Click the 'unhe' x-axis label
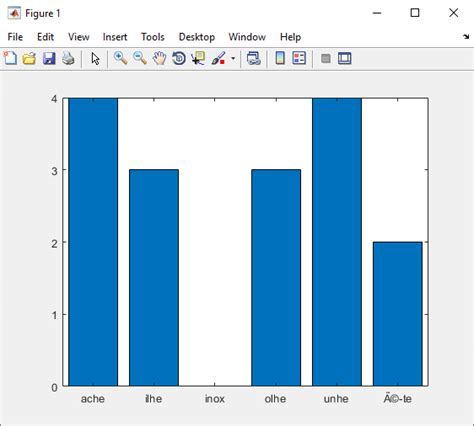Image resolution: width=474 pixels, height=426 pixels. coord(336,399)
